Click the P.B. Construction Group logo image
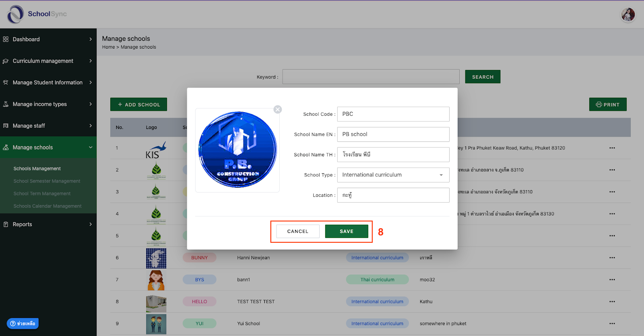The width and height of the screenshot is (644, 336). (x=237, y=150)
